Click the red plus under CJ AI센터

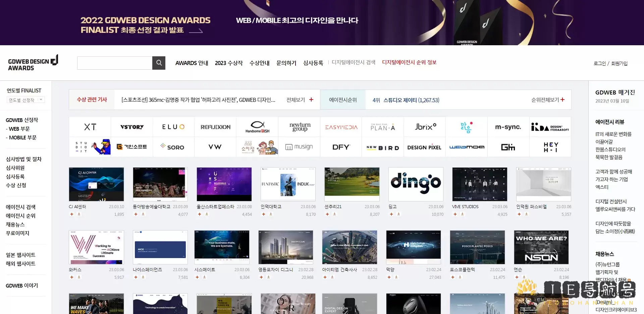point(72,214)
